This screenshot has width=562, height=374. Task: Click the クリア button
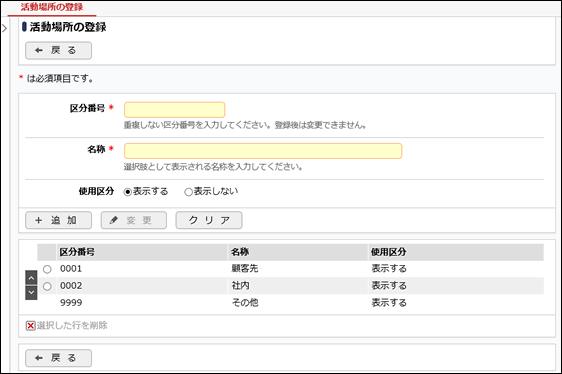[x=209, y=220]
